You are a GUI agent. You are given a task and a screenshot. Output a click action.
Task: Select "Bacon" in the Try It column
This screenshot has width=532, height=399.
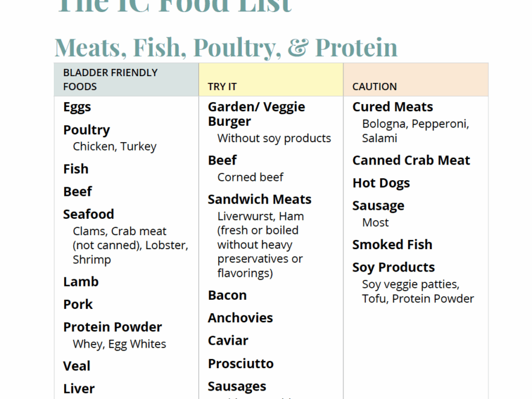click(x=227, y=295)
